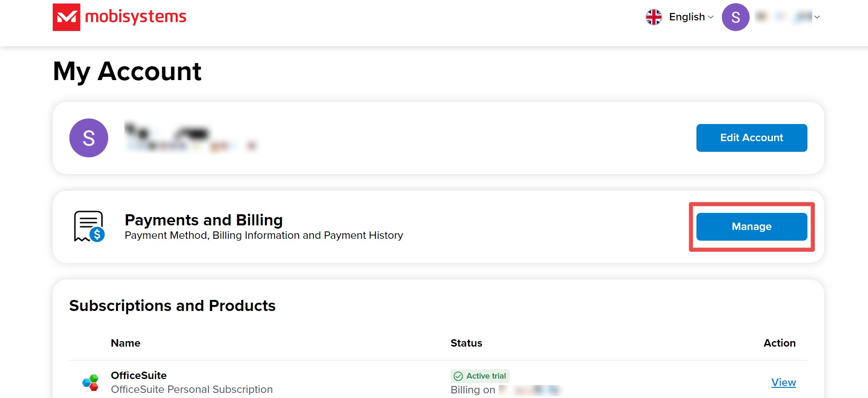Select the OfficeSuite product name

139,375
